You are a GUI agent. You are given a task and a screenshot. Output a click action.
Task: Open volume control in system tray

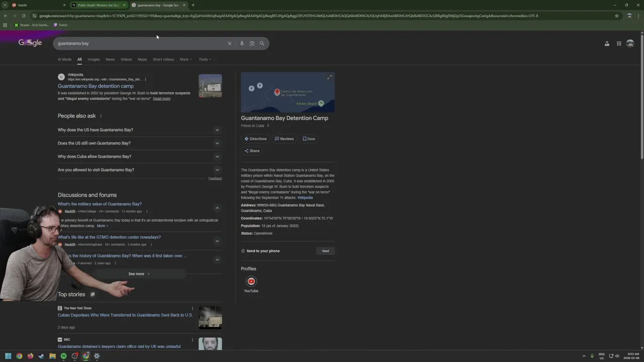(617, 356)
